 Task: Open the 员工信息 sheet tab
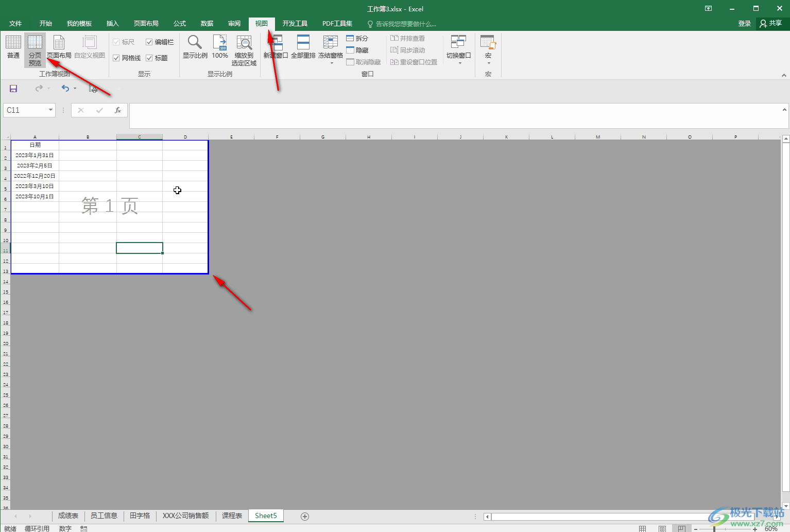tap(104, 516)
